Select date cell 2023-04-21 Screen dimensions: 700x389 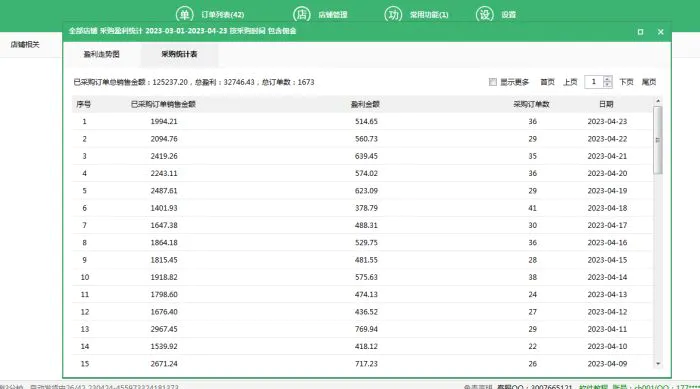(607, 156)
